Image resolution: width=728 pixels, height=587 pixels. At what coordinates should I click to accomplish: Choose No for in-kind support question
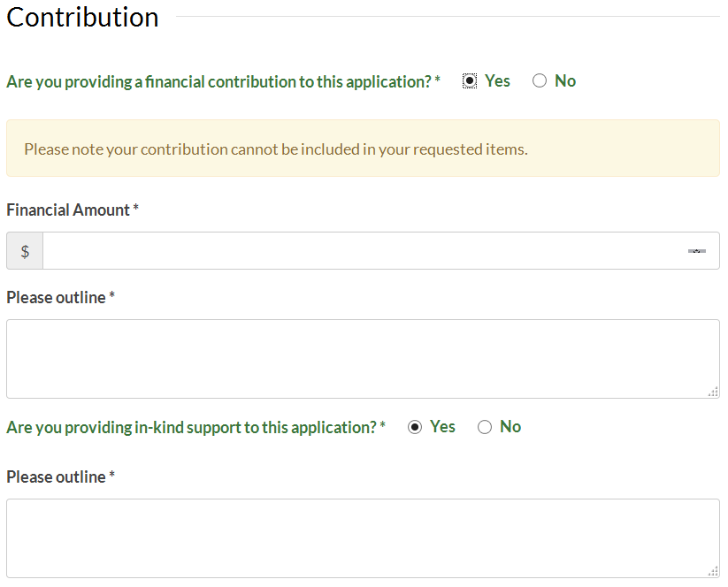point(484,427)
